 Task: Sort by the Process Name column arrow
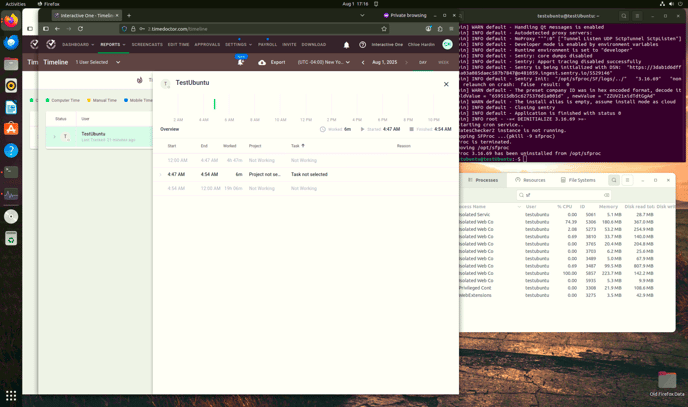(519, 207)
